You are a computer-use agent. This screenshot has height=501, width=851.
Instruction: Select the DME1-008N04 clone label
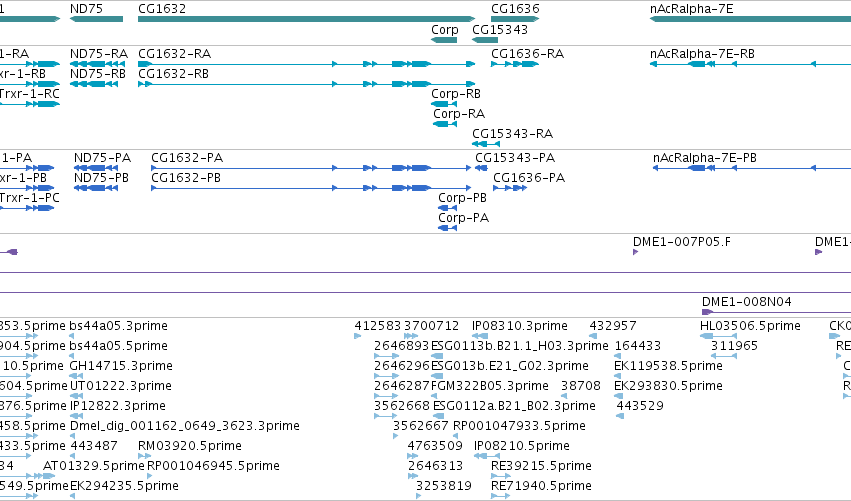[x=746, y=302]
